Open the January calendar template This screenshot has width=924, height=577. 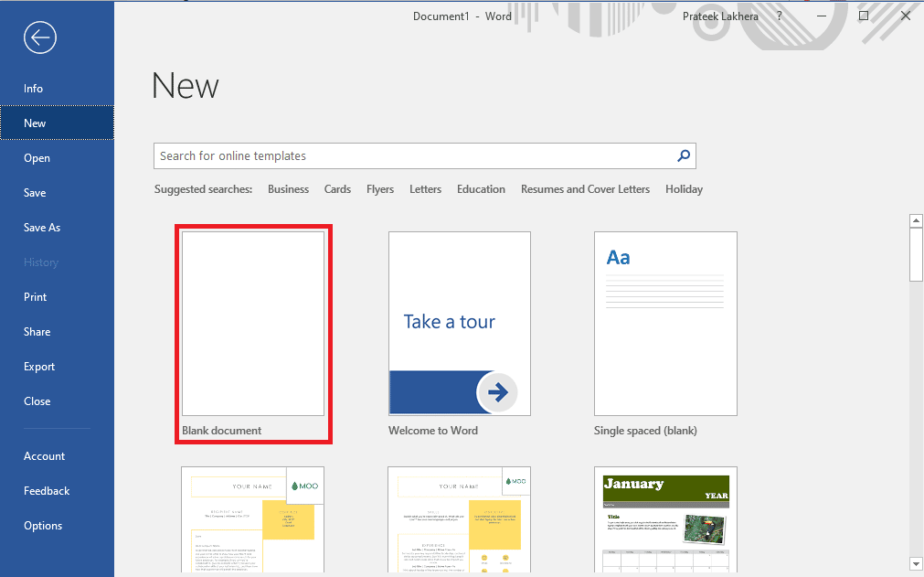(x=665, y=521)
